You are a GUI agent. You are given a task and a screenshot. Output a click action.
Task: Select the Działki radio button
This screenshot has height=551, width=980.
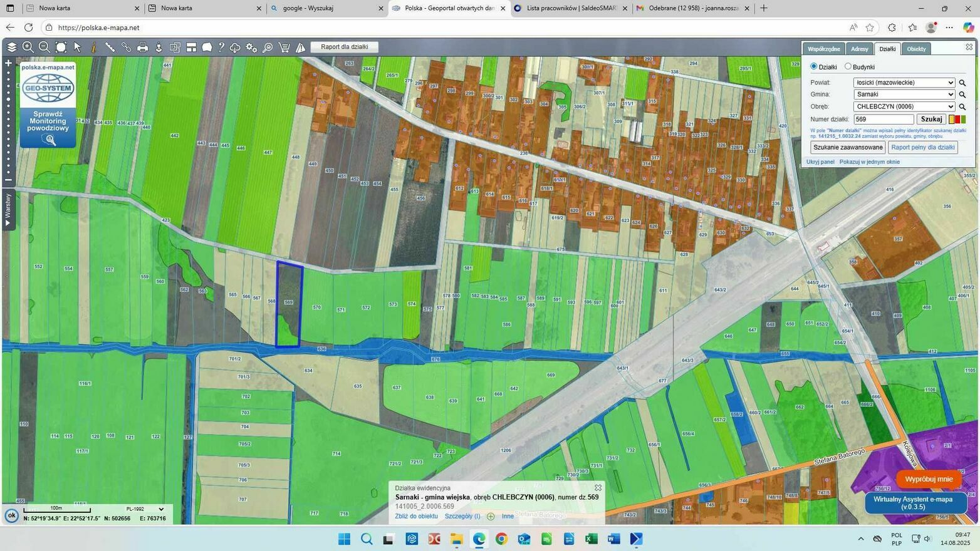(x=814, y=66)
